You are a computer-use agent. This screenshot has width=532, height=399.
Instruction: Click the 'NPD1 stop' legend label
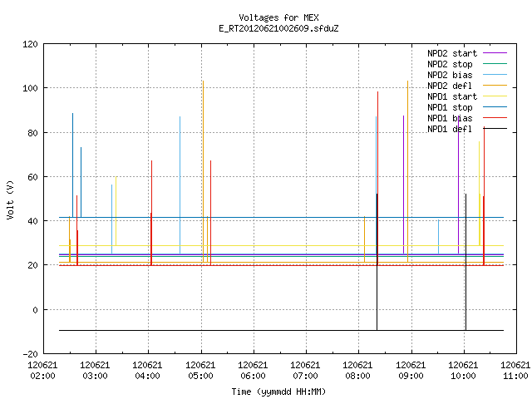click(450, 107)
